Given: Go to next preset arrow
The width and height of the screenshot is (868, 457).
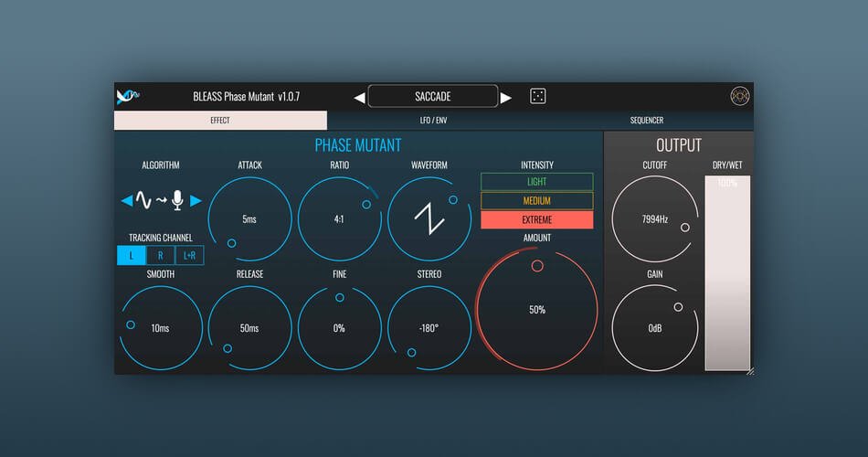Looking at the screenshot, I should click(506, 97).
